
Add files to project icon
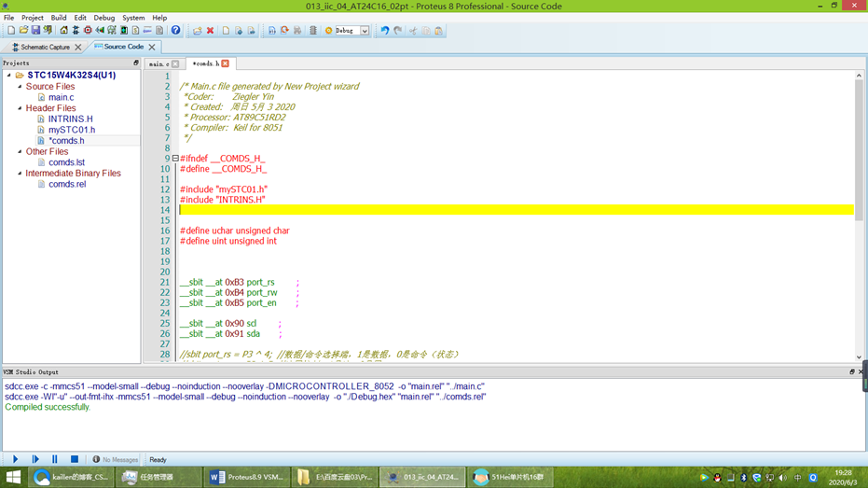[197, 31]
